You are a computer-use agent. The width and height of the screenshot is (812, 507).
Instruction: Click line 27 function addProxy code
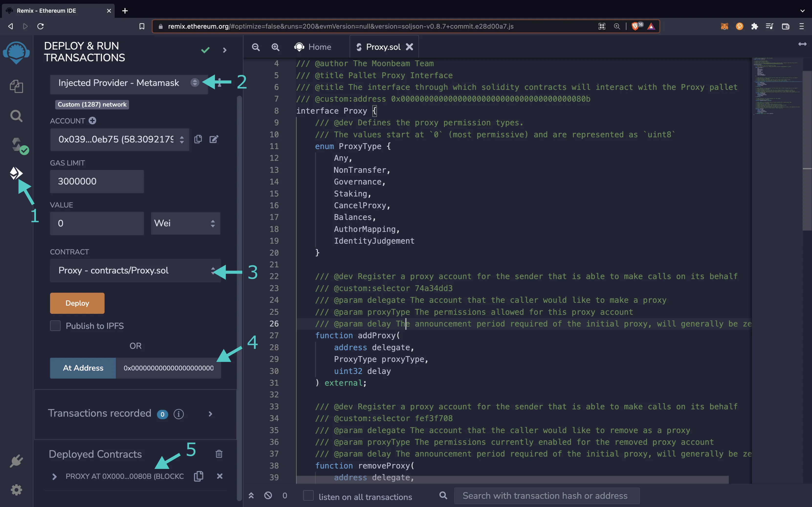coord(357,336)
